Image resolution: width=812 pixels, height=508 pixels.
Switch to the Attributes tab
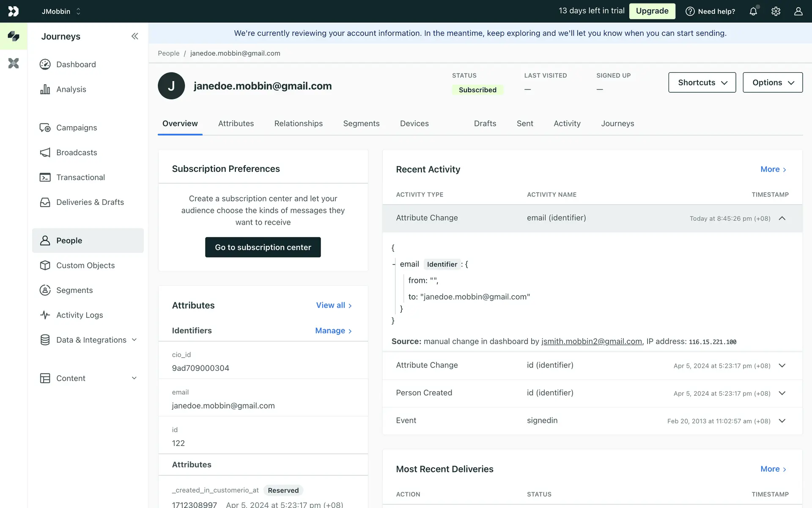click(236, 124)
